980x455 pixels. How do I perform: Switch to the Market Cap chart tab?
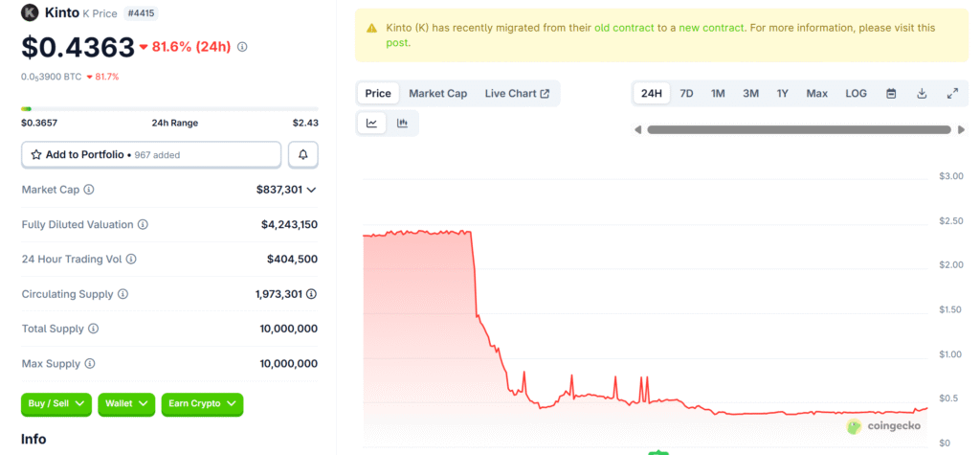pyautogui.click(x=437, y=93)
